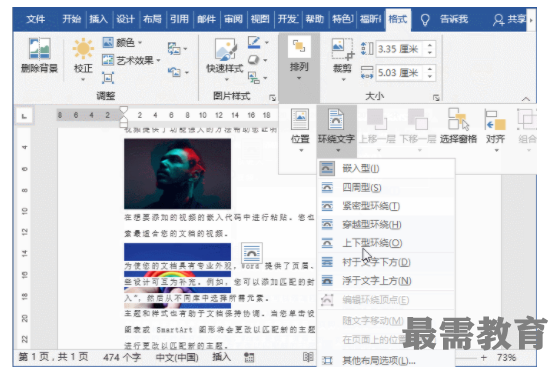The image size is (554, 373).
Task: Collapse the ribbon with the chevron
Action: click(x=526, y=99)
